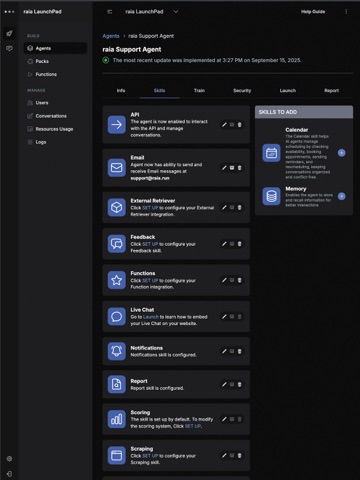360x480 pixels.
Task: Switch to the Report tab
Action: point(331,90)
